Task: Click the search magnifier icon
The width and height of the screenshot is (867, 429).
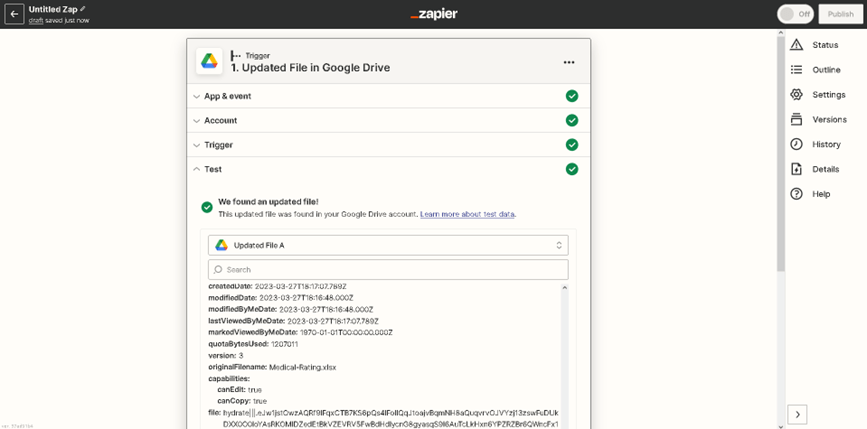Action: tap(218, 270)
